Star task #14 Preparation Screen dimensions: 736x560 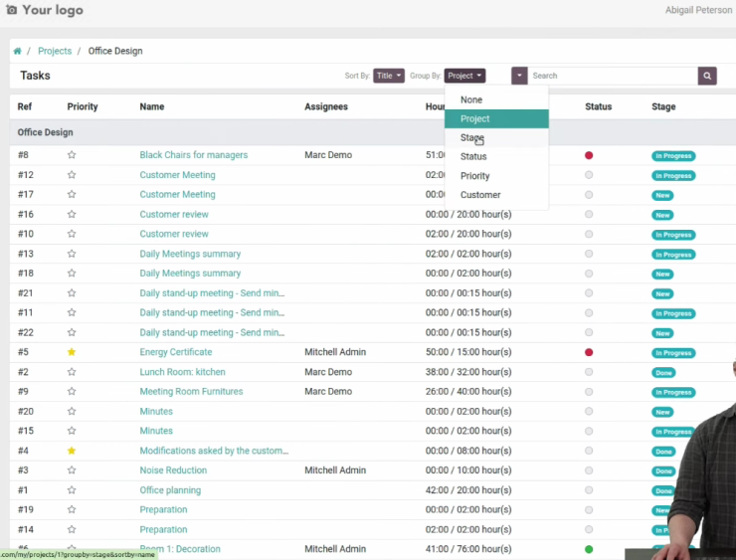click(x=72, y=529)
